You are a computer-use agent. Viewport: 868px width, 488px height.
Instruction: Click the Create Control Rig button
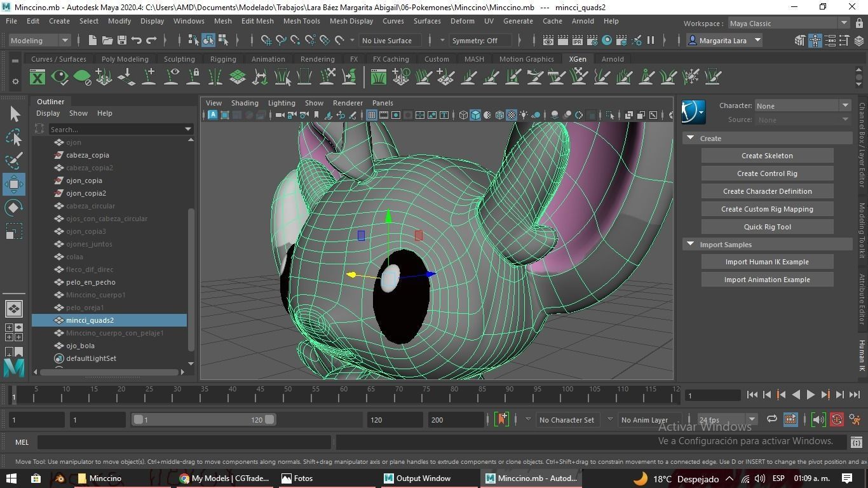tap(767, 173)
